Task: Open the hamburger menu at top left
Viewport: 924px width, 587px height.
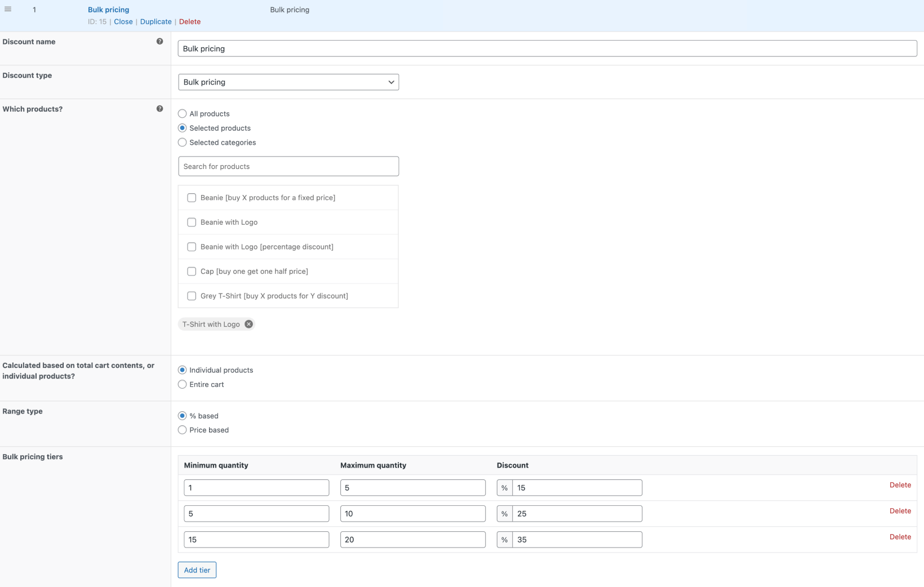Action: point(8,9)
